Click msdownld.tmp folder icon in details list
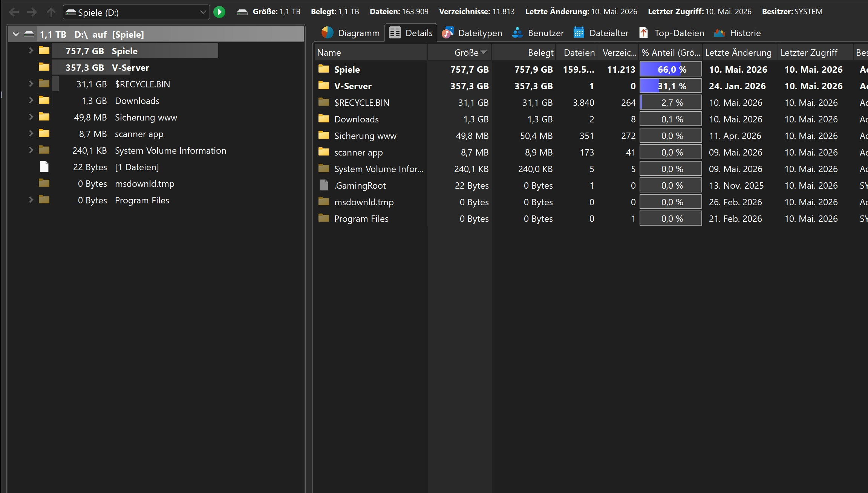 click(x=324, y=201)
